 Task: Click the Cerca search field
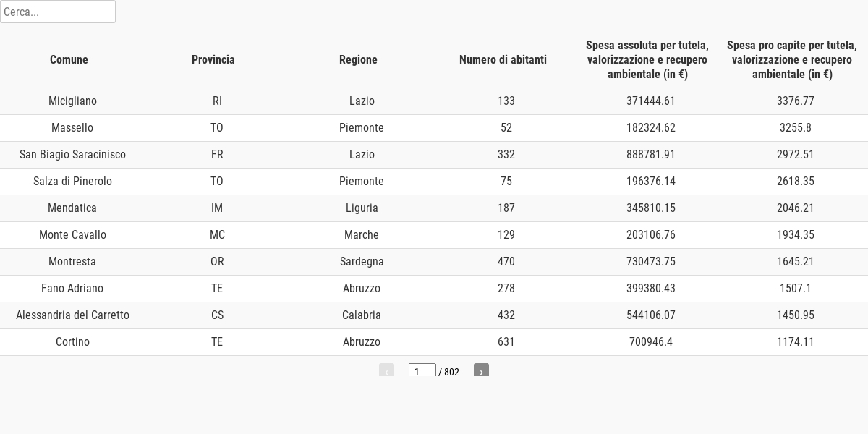click(58, 12)
